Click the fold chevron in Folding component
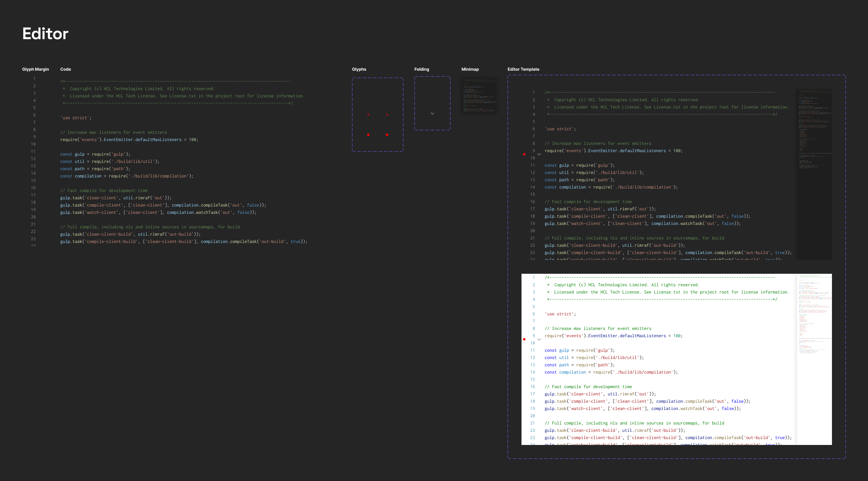This screenshot has width=868, height=481. 432,113
